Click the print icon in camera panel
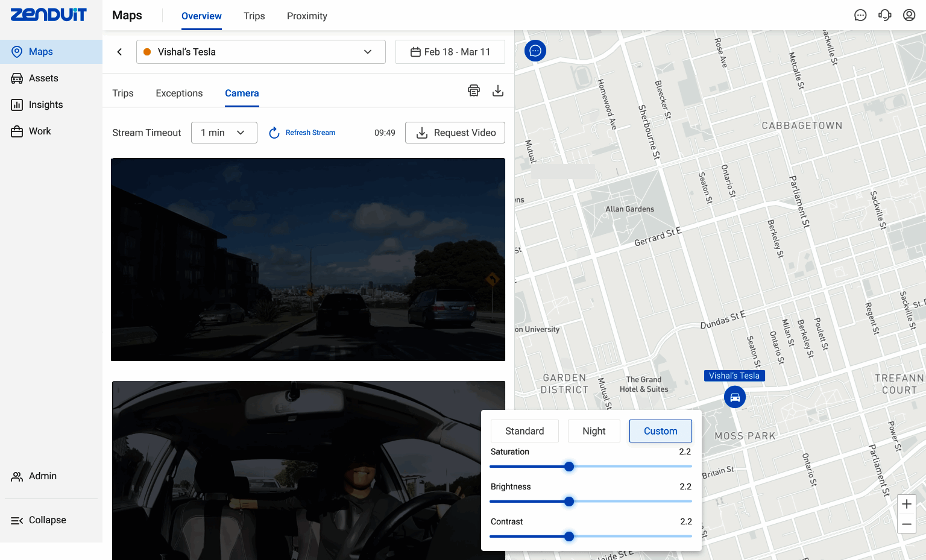926x560 pixels. (x=474, y=91)
